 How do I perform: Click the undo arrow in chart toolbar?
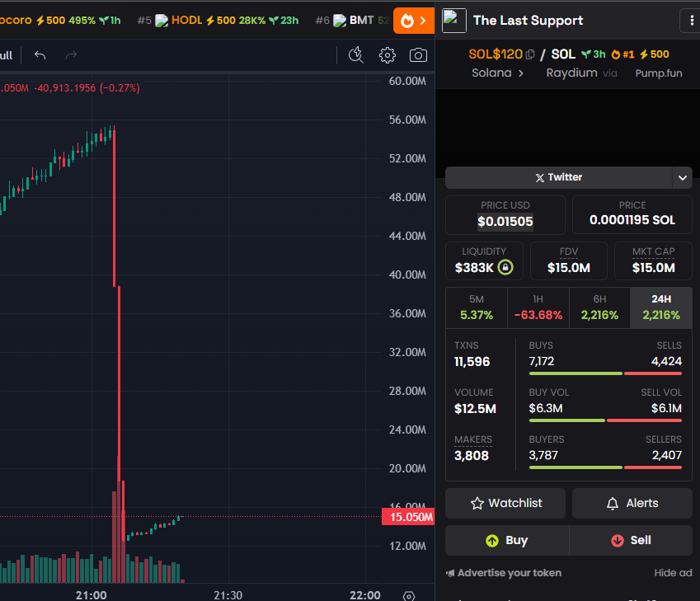[40, 55]
